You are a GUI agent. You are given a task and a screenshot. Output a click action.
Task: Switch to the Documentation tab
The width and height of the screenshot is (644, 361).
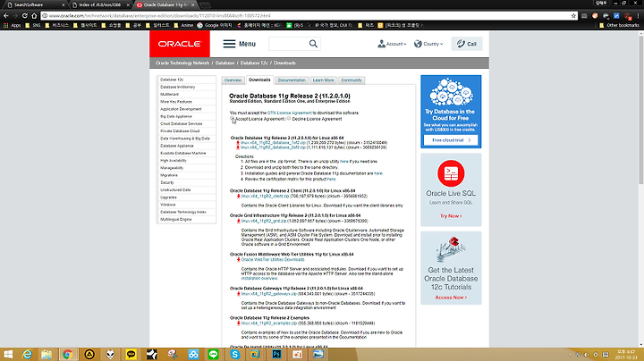point(292,80)
